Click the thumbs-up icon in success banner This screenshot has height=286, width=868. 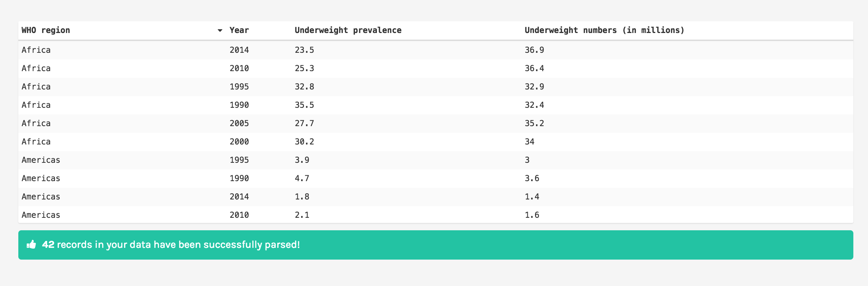point(31,245)
